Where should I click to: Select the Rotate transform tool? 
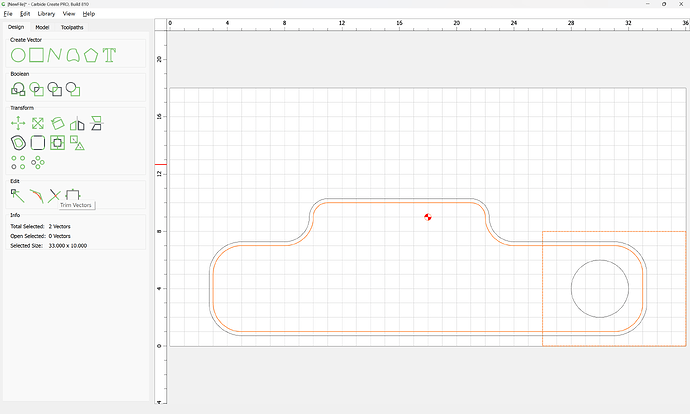click(x=58, y=124)
